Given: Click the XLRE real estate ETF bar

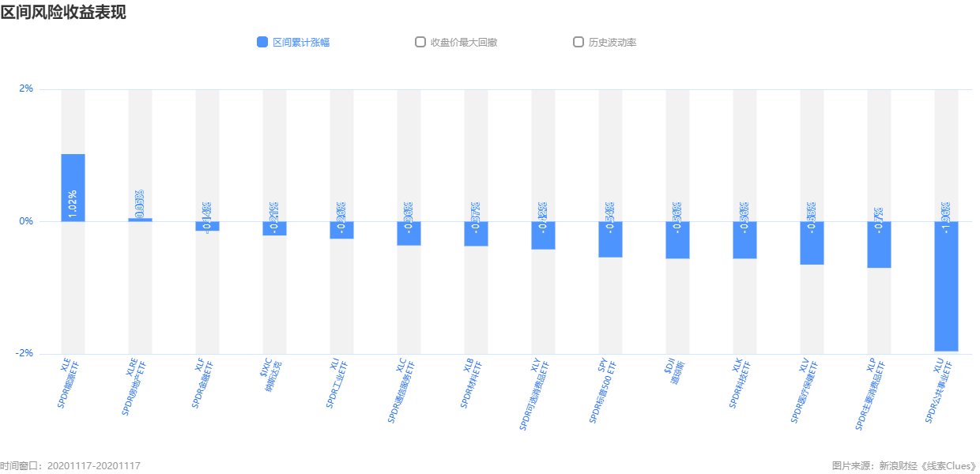Looking at the screenshot, I should click(140, 220).
